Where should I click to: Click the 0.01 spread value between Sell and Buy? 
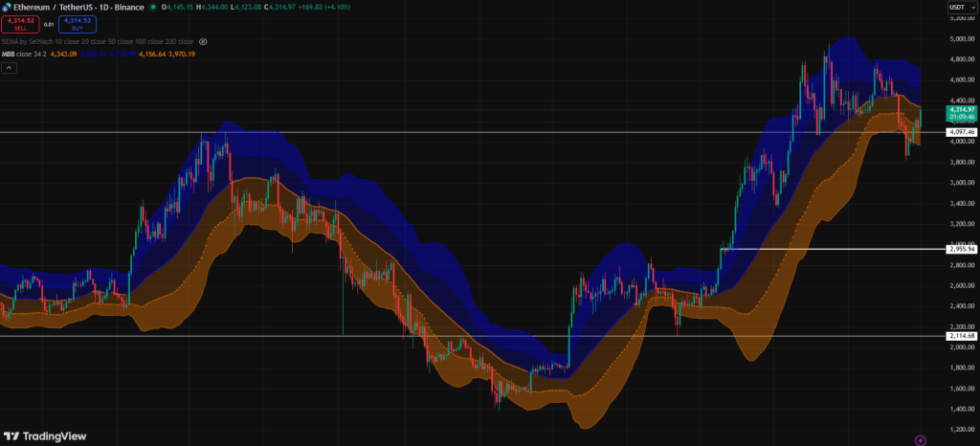pos(49,24)
